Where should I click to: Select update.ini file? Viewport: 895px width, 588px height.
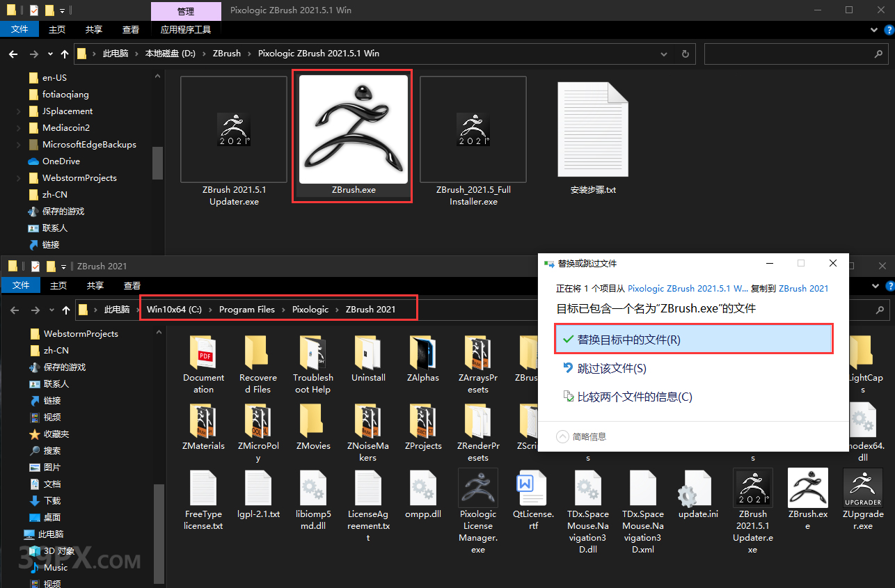tap(698, 495)
